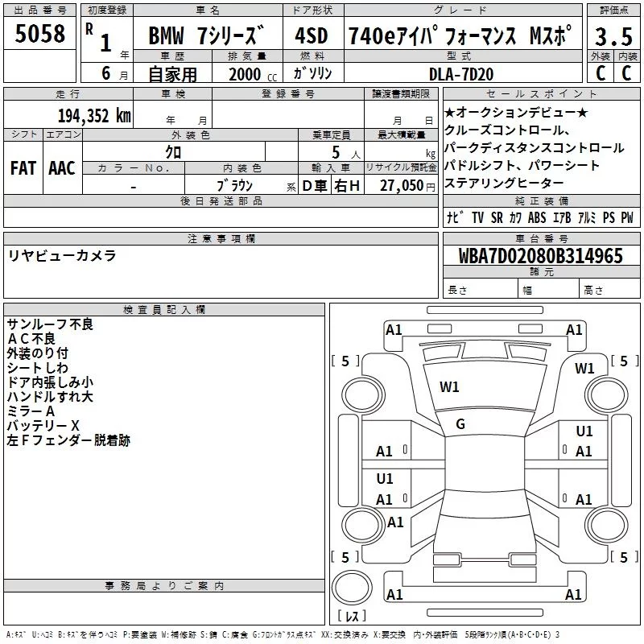Image resolution: width=644 pixels, height=644 pixels.
Task: Click inspector note サンルーフ不良
Action: [x=50, y=324]
